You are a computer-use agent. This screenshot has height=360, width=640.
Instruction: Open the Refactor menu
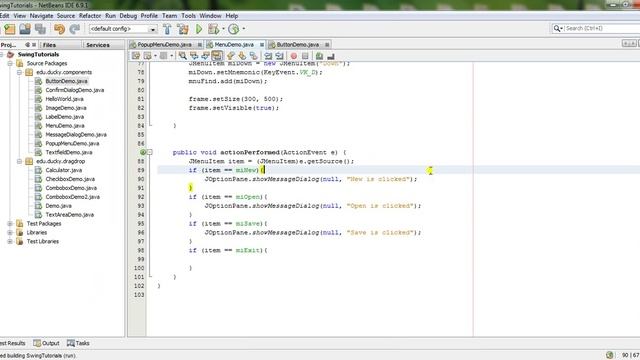click(x=90, y=16)
